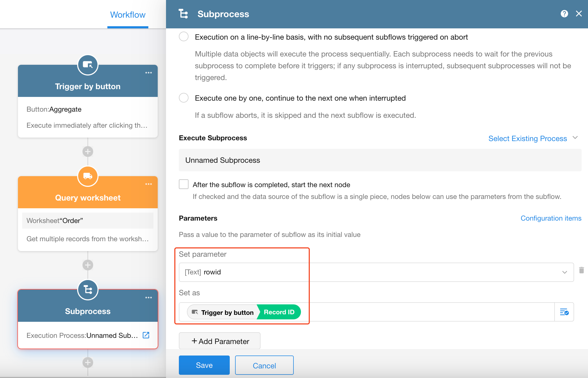
Task: Check After the subflow is completed box
Action: 184,184
